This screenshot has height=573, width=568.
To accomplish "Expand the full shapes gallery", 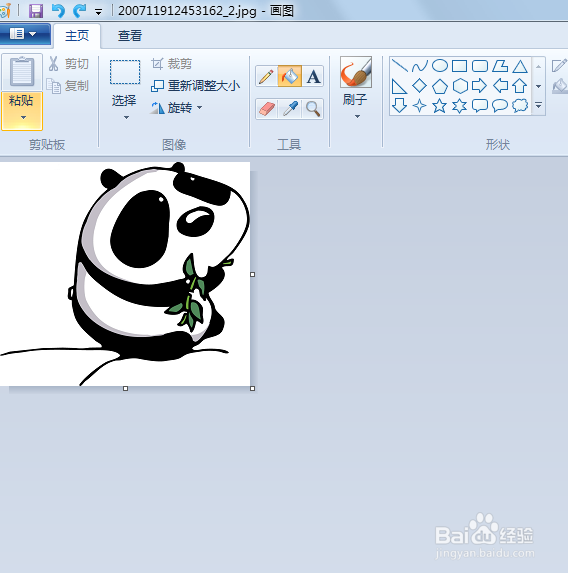I will tap(538, 106).
